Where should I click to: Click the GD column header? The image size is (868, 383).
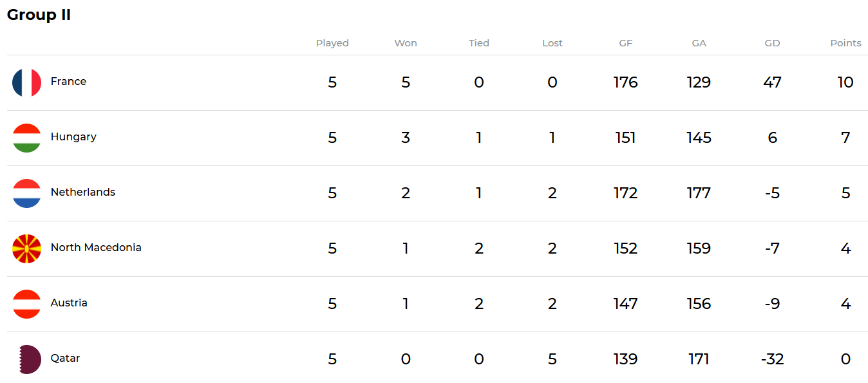click(772, 43)
